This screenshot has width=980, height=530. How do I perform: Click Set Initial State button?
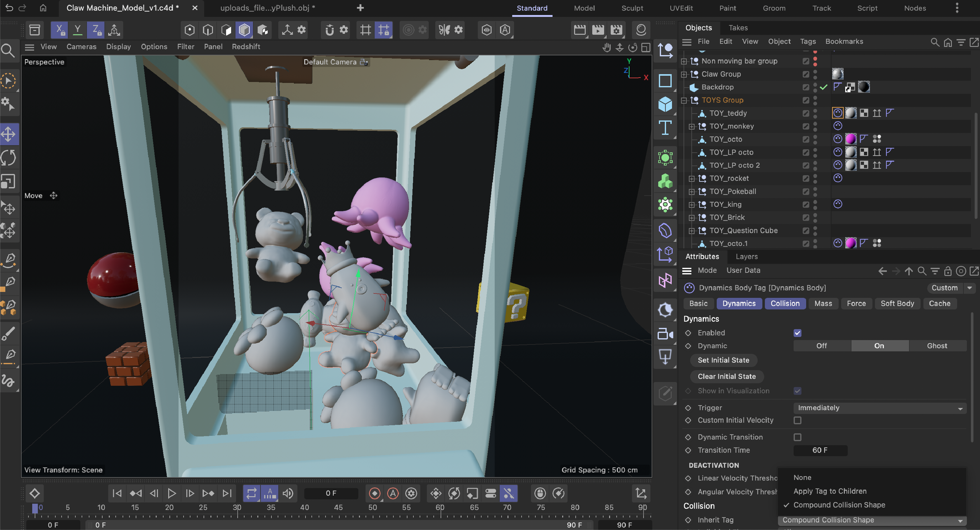723,360
